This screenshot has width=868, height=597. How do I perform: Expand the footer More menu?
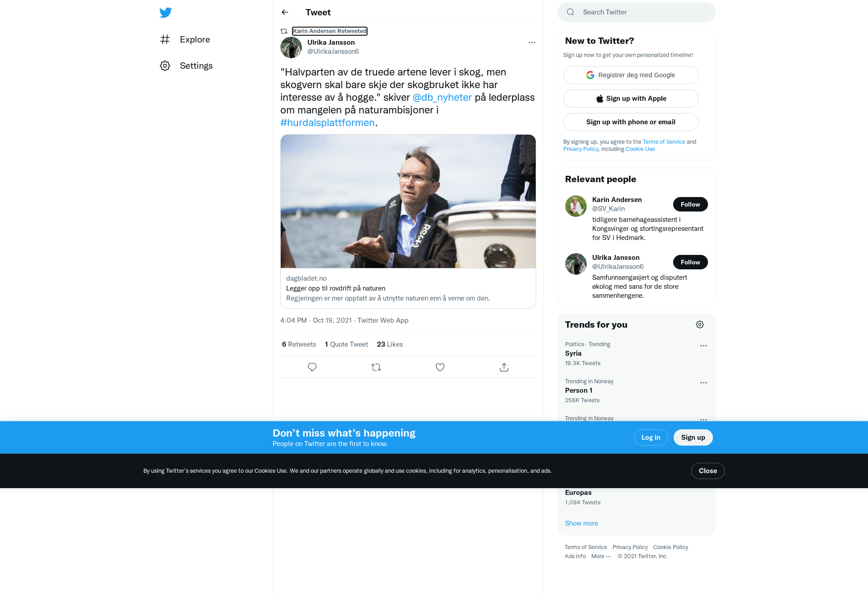601,556
